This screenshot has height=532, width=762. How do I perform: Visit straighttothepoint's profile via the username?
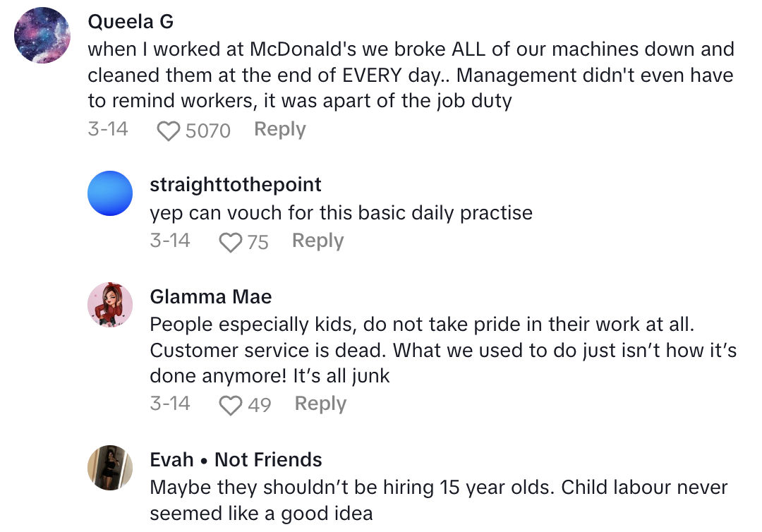[236, 185]
